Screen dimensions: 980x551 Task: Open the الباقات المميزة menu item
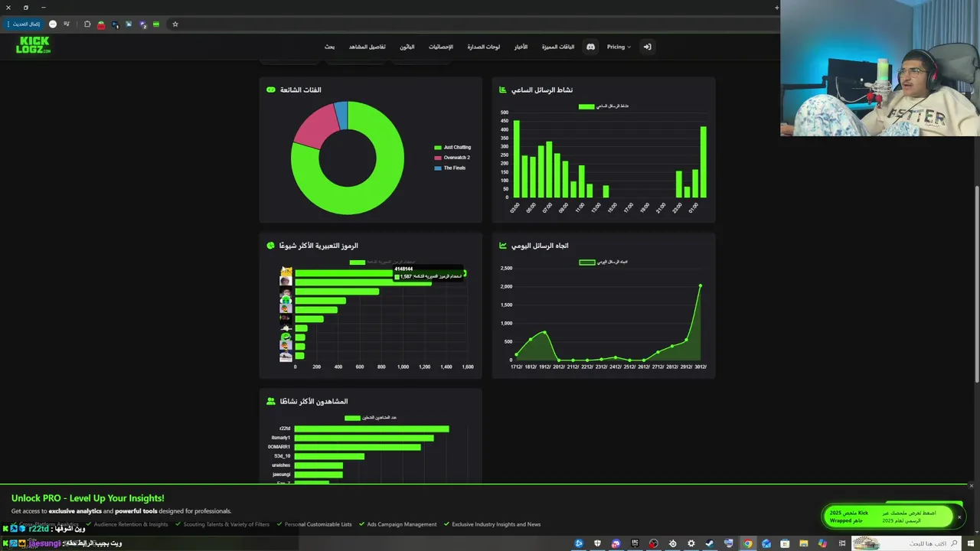coord(558,47)
